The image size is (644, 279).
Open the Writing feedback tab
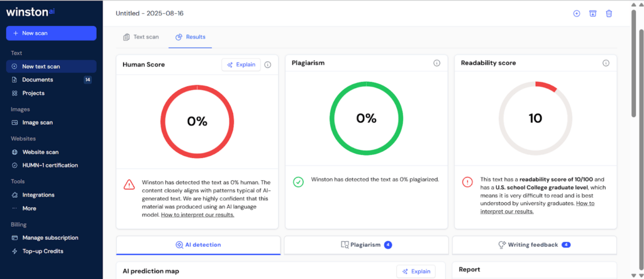pos(534,245)
